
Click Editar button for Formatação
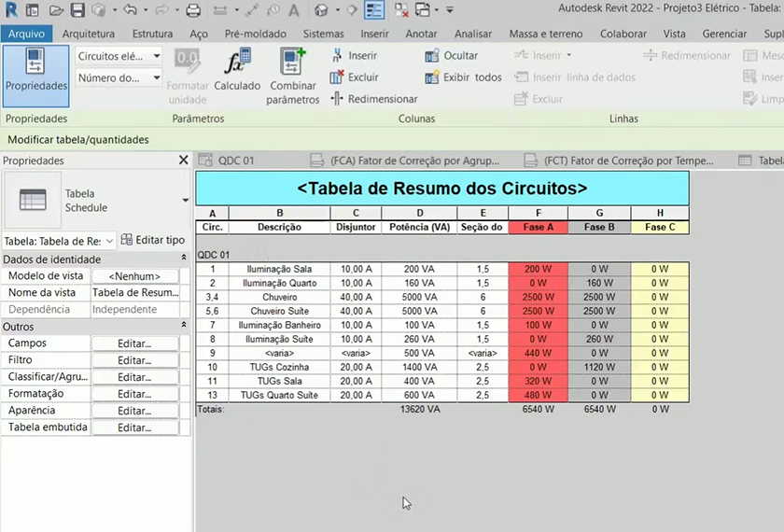(134, 394)
